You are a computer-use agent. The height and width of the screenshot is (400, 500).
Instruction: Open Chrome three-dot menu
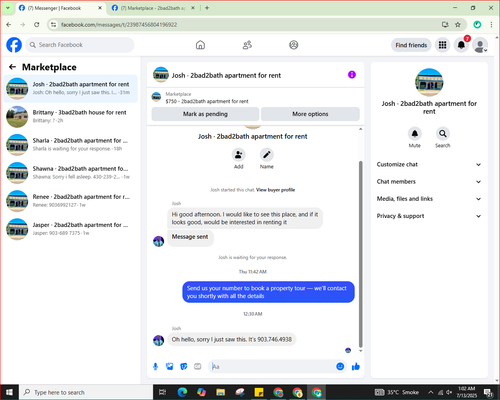[491, 25]
